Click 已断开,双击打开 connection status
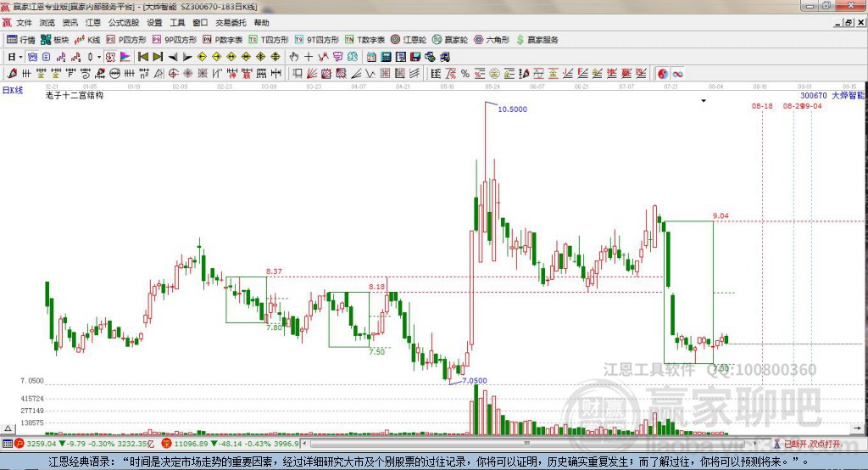Viewport: 868px width, 470px height. (813, 444)
